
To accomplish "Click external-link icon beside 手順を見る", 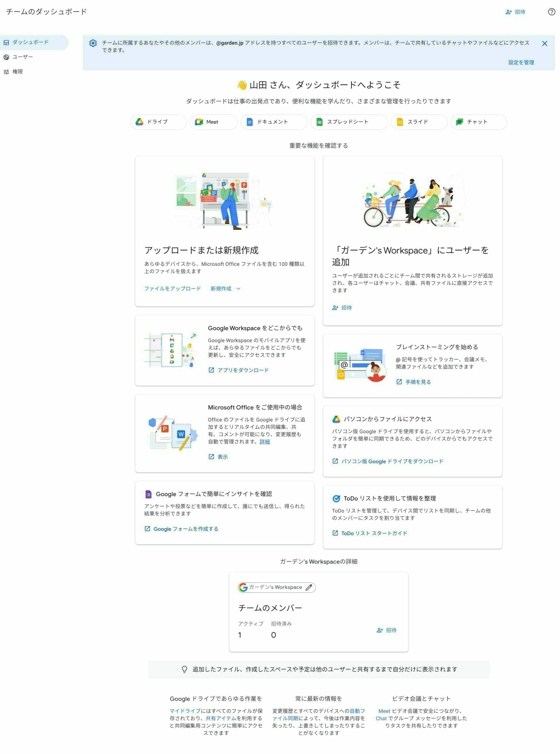I will point(399,382).
